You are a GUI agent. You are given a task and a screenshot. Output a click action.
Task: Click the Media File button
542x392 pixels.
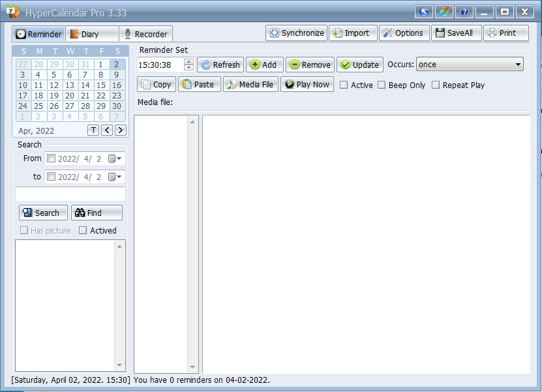tap(250, 85)
